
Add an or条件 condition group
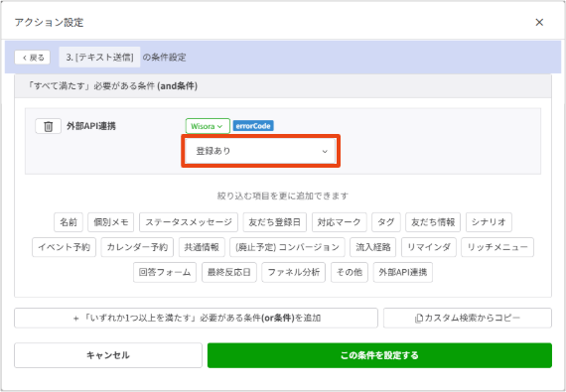tap(196, 319)
